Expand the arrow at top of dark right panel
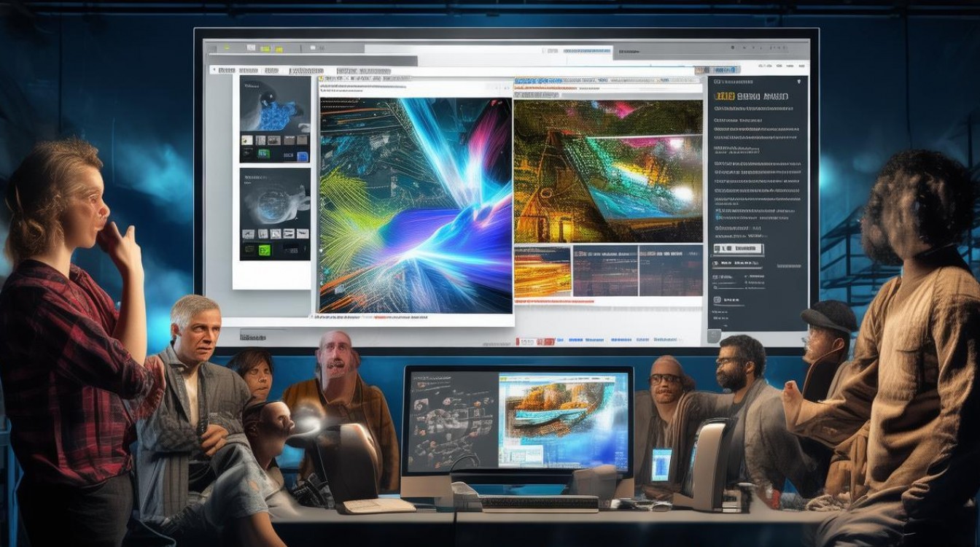980x547 pixels. [x=799, y=82]
